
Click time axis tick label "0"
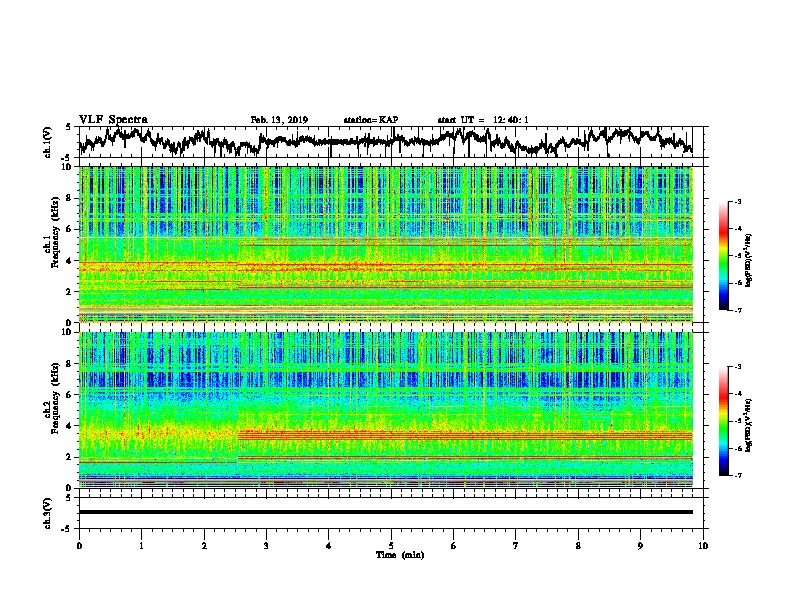[x=79, y=546]
